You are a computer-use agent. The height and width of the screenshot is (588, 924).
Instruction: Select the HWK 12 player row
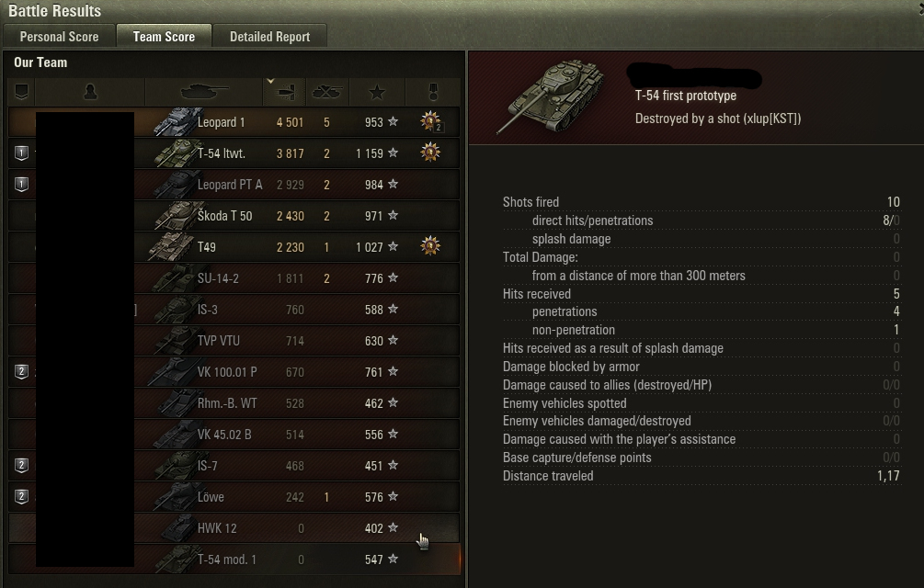[234, 528]
